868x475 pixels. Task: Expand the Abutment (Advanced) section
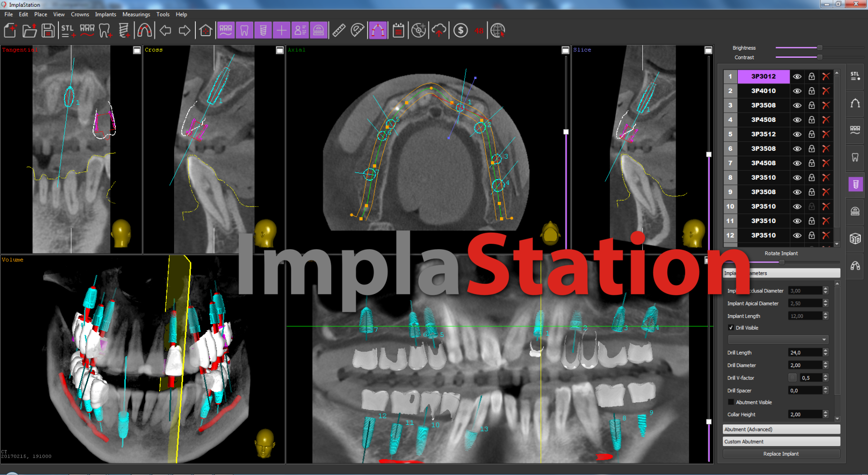click(781, 429)
